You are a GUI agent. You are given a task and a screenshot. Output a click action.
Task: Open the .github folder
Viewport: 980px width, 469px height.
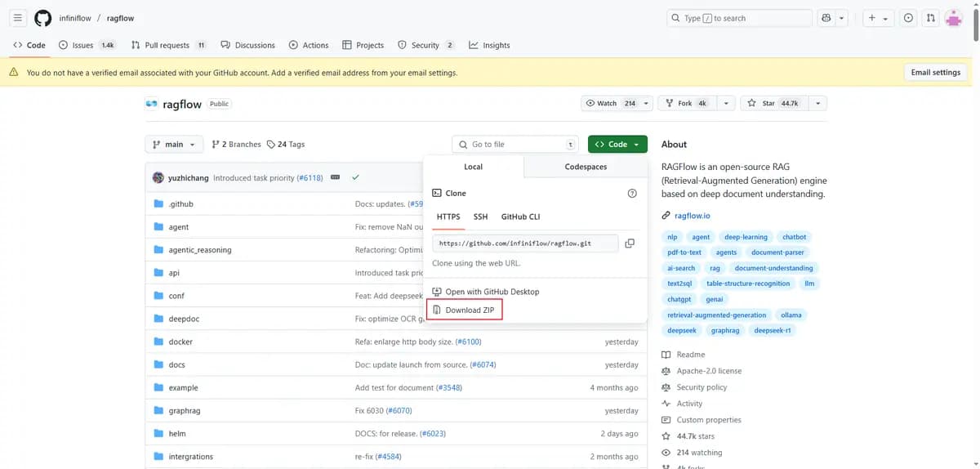coord(181,204)
